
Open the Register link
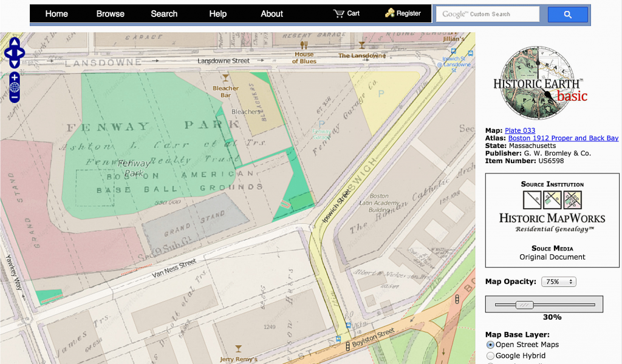point(409,13)
